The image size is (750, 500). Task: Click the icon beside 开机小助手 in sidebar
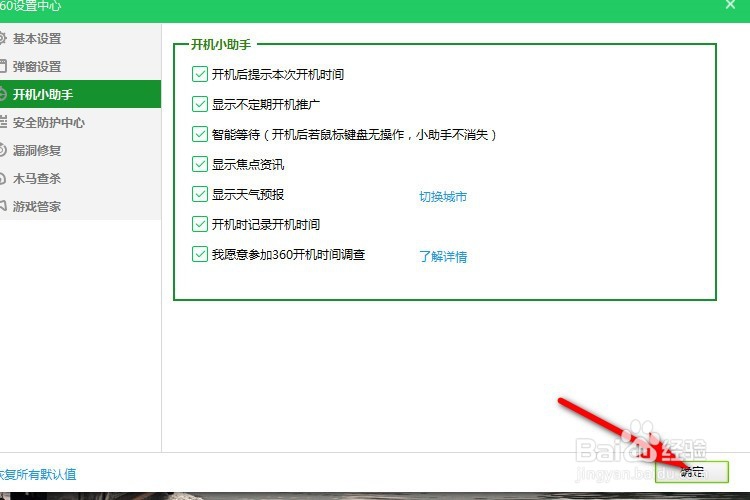coord(2,94)
